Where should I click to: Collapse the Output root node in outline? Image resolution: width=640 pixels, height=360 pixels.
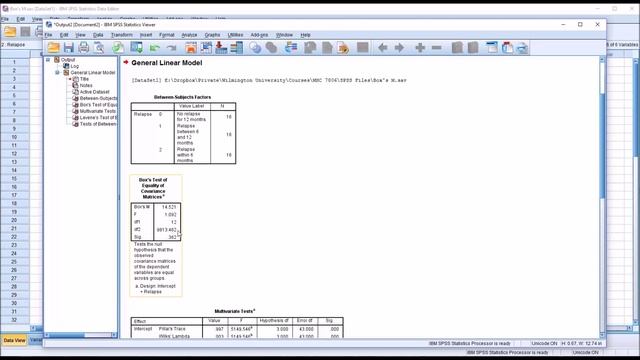pos(48,60)
